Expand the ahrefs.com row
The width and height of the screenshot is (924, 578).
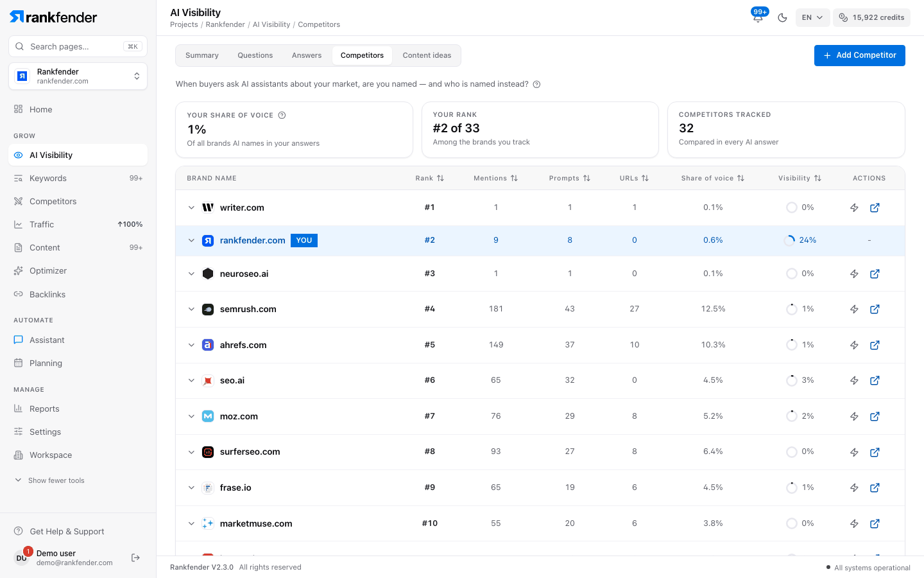click(x=191, y=346)
